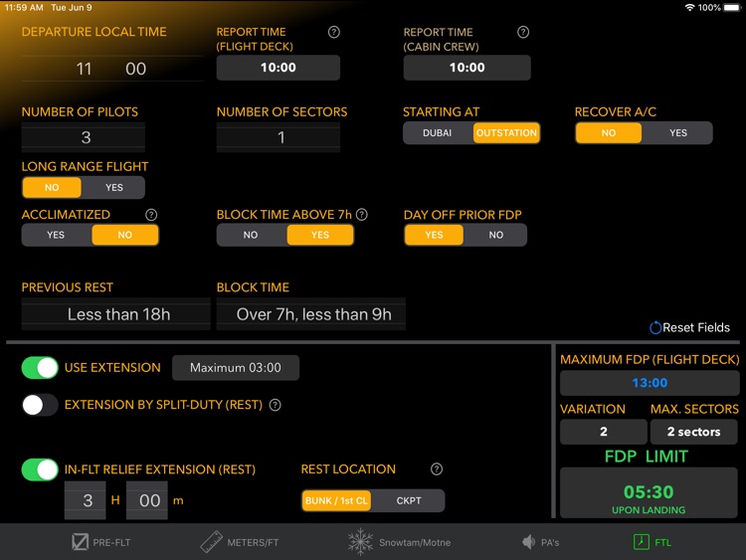This screenshot has height=560, width=746.
Task: Select NO for Day Off Prior FDP
Action: [x=495, y=235]
